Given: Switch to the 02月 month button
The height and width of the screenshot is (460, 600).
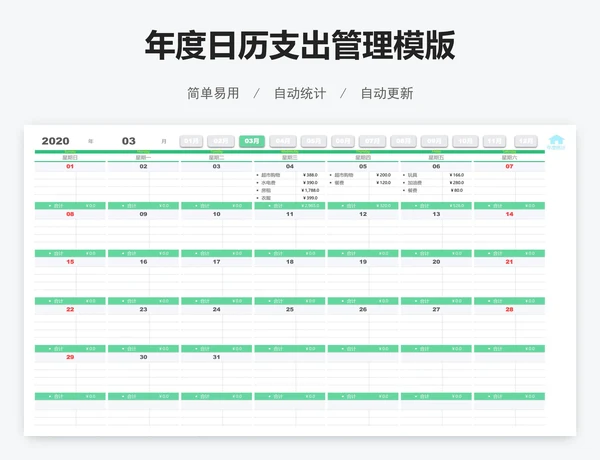Looking at the screenshot, I should (221, 141).
